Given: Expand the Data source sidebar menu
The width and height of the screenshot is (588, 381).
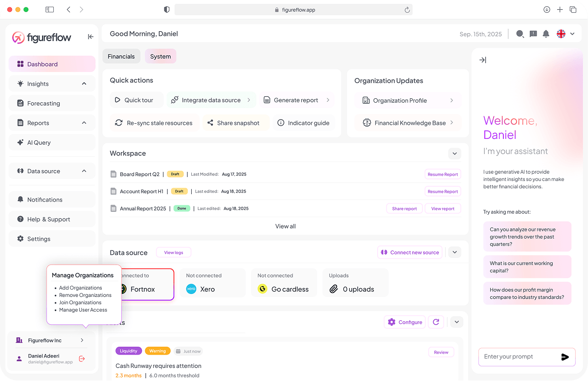Looking at the screenshot, I should click(84, 171).
